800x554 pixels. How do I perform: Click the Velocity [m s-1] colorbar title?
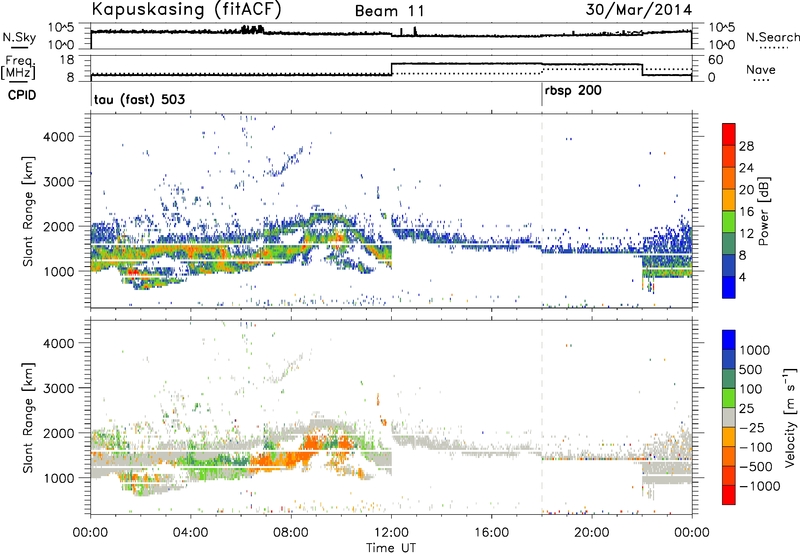pyautogui.click(x=790, y=417)
